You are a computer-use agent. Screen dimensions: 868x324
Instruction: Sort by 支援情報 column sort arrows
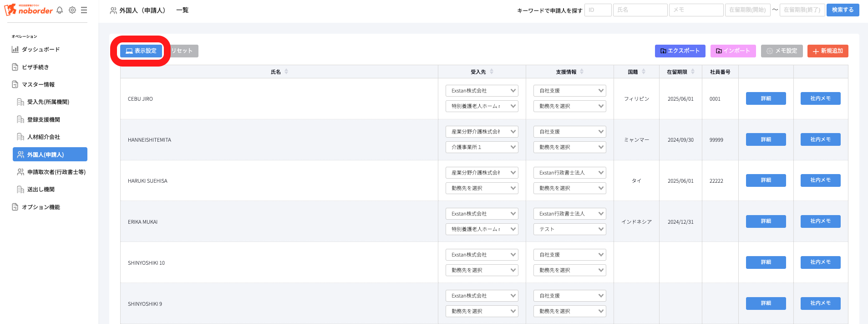(582, 72)
